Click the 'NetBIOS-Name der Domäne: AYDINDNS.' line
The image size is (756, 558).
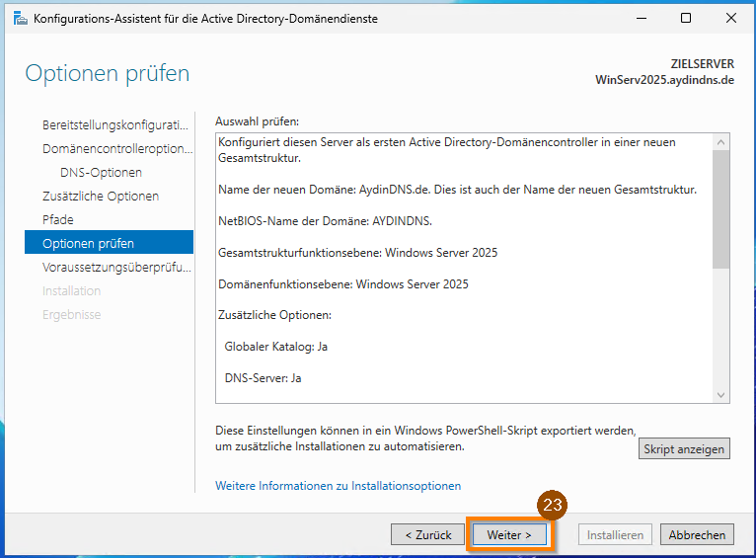click(x=325, y=221)
